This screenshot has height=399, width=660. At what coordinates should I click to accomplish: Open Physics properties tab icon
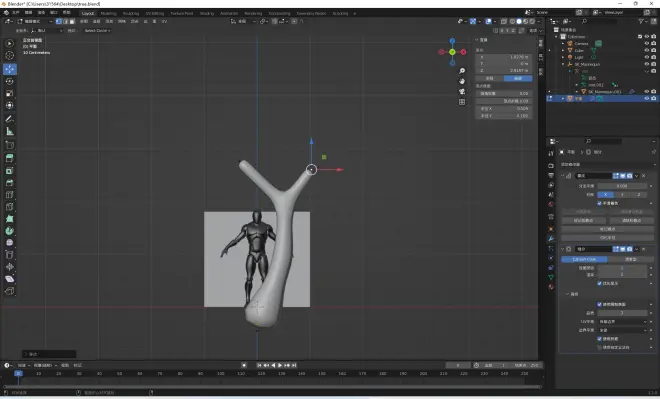point(551,258)
